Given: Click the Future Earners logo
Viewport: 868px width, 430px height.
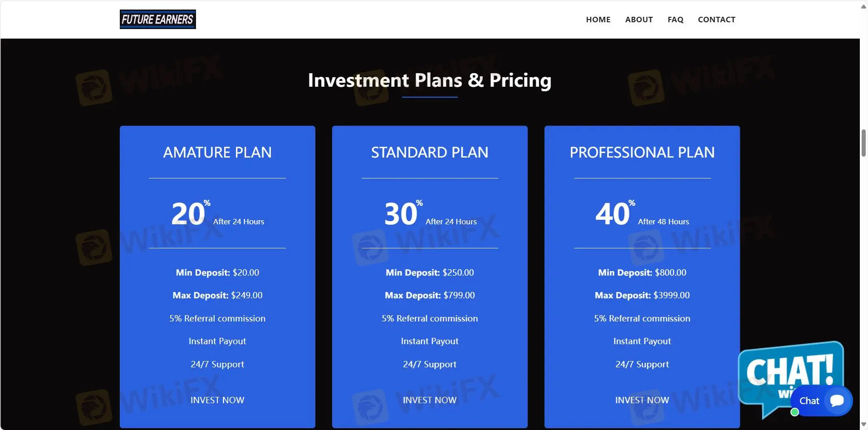Looking at the screenshot, I should [157, 19].
